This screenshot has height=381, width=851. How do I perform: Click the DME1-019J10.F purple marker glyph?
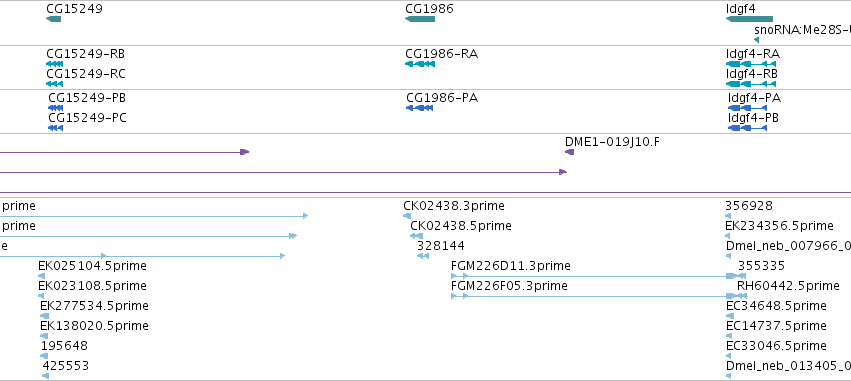tap(569, 152)
